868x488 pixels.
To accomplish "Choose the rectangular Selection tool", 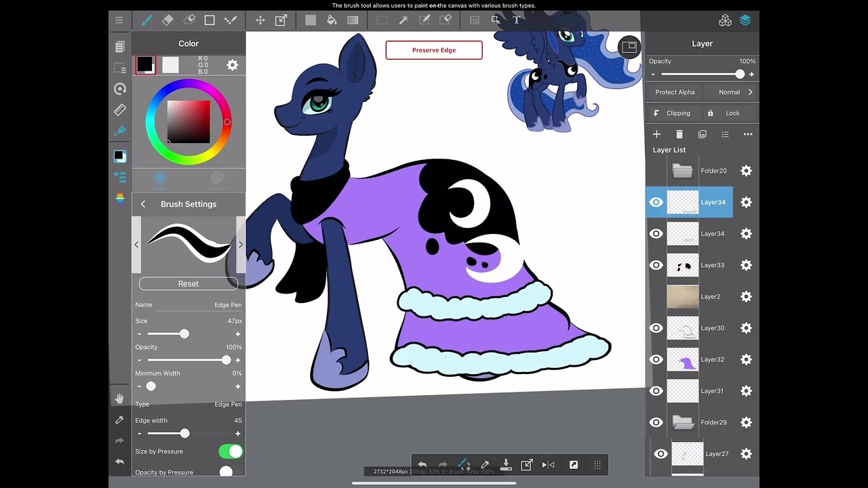I will click(382, 20).
